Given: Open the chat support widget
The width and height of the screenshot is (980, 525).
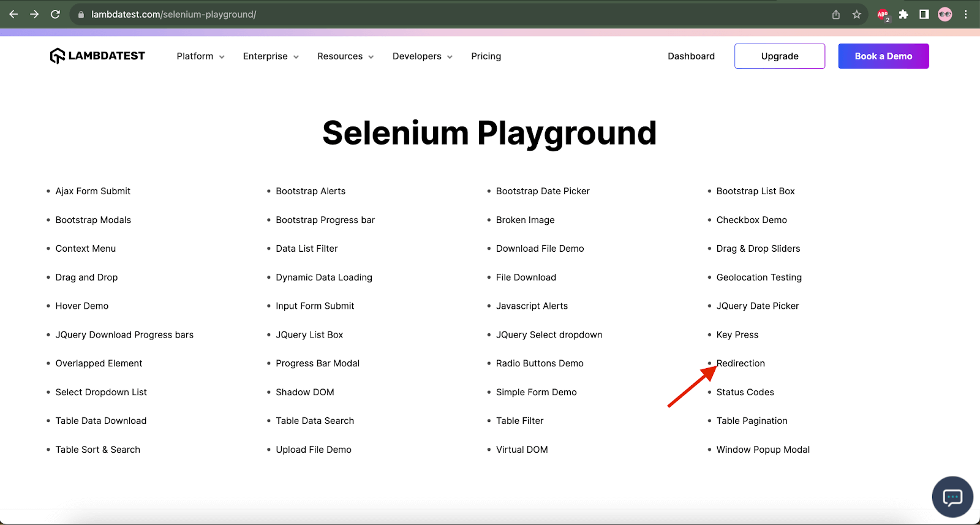Looking at the screenshot, I should click(x=952, y=497).
